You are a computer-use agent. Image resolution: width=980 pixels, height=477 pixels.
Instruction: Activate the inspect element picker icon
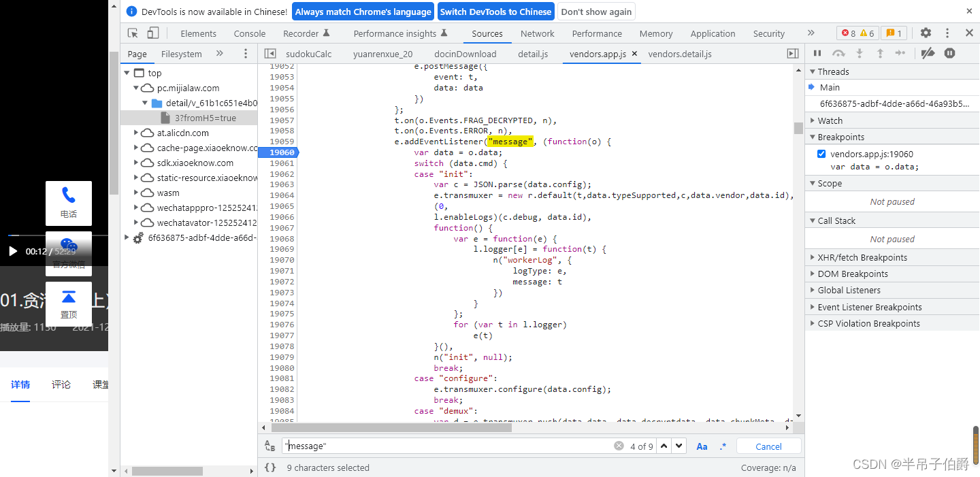(x=133, y=33)
